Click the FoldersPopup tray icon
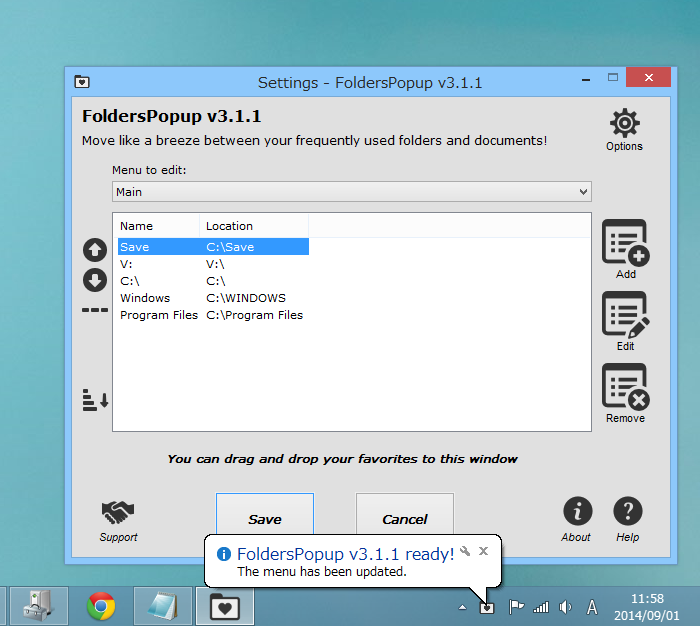The height and width of the screenshot is (626, 700). coord(487,608)
